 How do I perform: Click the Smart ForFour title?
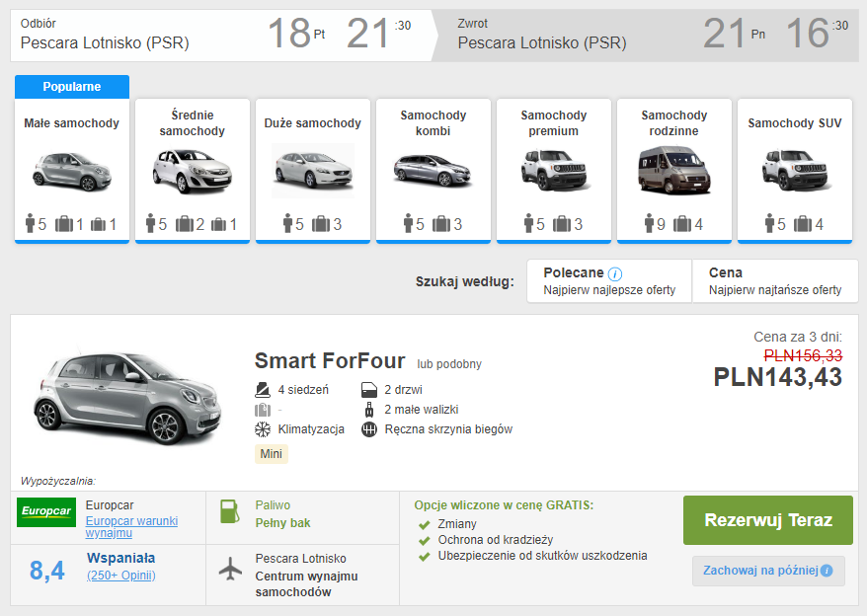pos(330,361)
